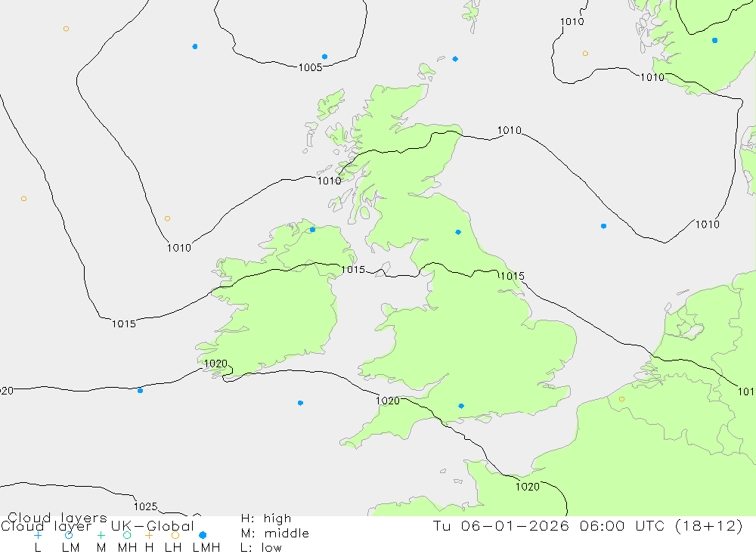Viewport: 756px width, 554px height.
Task: Click the 'H: high' legend text
Action: coord(265,518)
